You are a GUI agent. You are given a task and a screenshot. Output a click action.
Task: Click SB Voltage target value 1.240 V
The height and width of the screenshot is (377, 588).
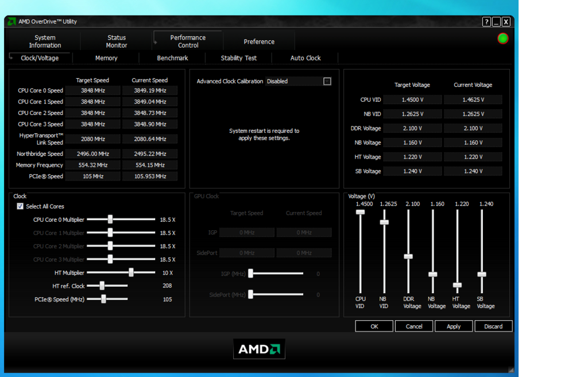pyautogui.click(x=412, y=171)
